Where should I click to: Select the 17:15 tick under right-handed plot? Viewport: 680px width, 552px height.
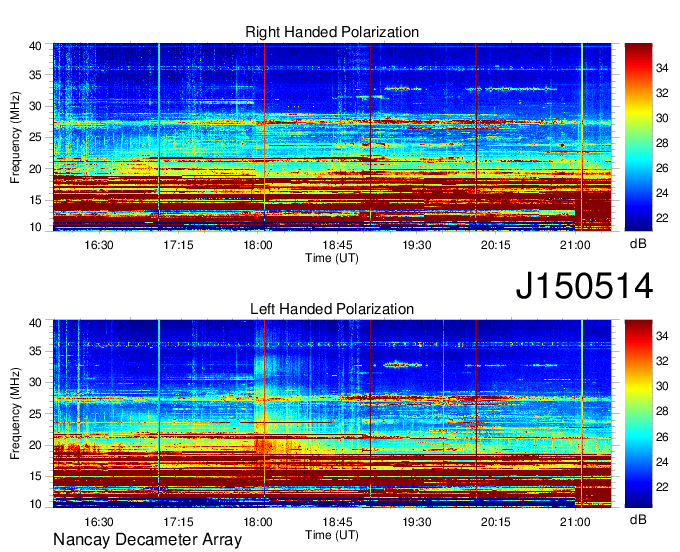pos(178,245)
